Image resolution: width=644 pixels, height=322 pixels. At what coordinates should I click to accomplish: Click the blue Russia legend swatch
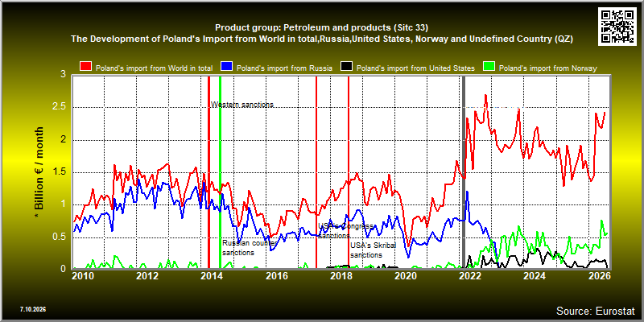tap(227, 68)
